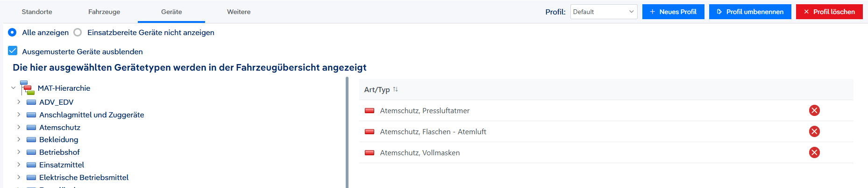
Task: Remove Atemschutz, Flaschen - Atemluft entry
Action: click(814, 131)
